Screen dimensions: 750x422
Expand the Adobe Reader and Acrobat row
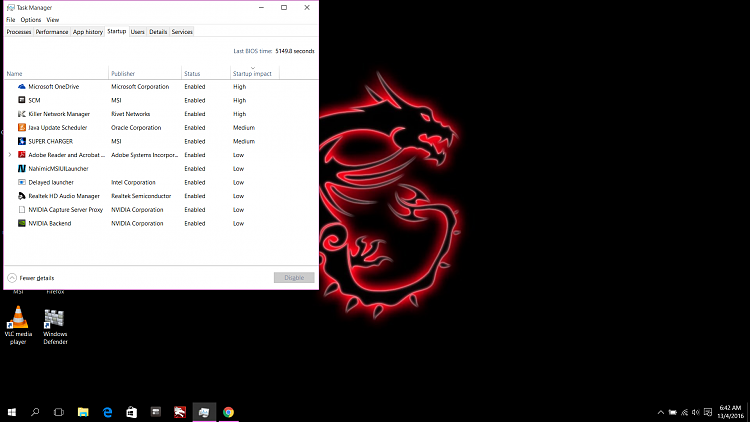point(10,155)
